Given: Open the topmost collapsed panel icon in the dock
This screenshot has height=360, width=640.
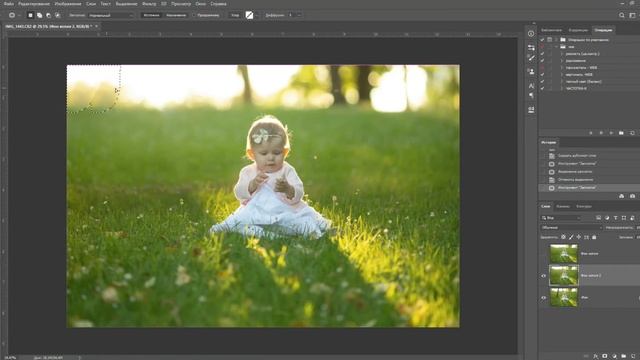Looking at the screenshot, I should click(531, 33).
